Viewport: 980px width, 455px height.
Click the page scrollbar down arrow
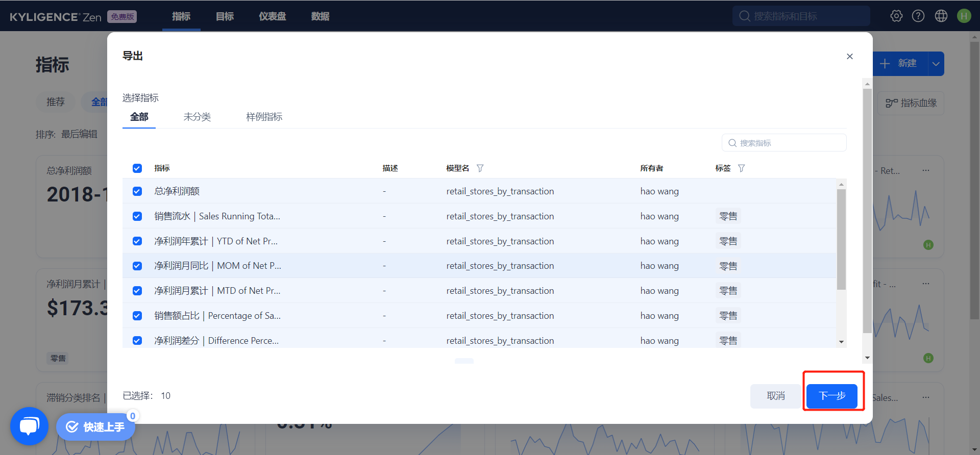pyautogui.click(x=975, y=449)
